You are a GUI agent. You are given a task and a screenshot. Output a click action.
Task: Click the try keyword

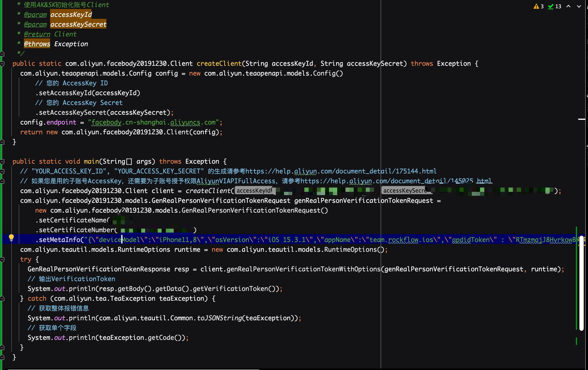click(x=26, y=260)
